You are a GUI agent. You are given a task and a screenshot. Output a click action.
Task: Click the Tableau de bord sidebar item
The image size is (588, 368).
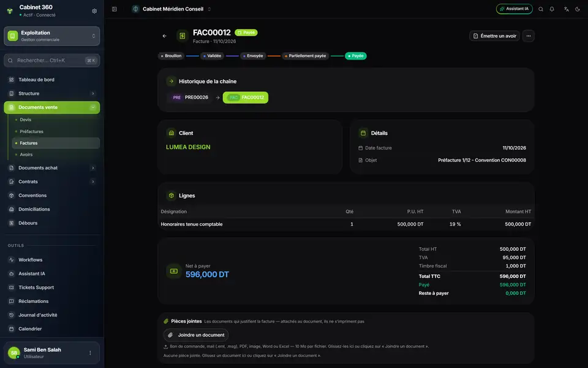click(x=51, y=80)
